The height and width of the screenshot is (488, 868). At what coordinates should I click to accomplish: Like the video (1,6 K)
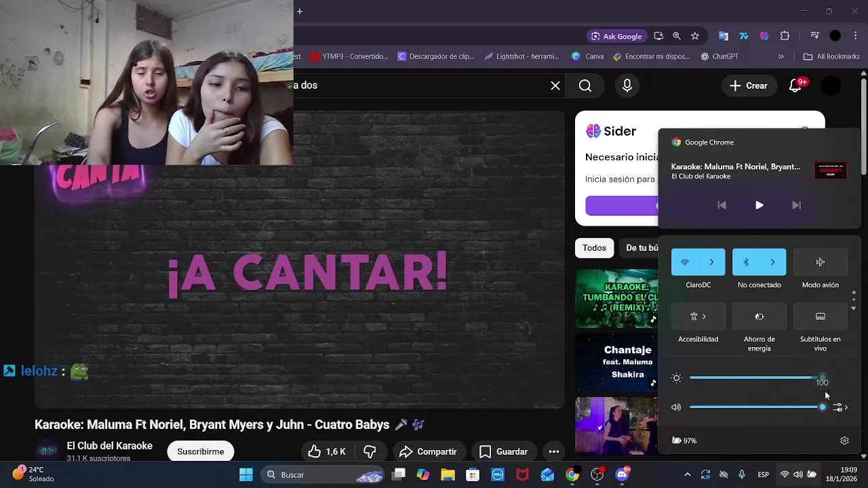tap(328, 451)
